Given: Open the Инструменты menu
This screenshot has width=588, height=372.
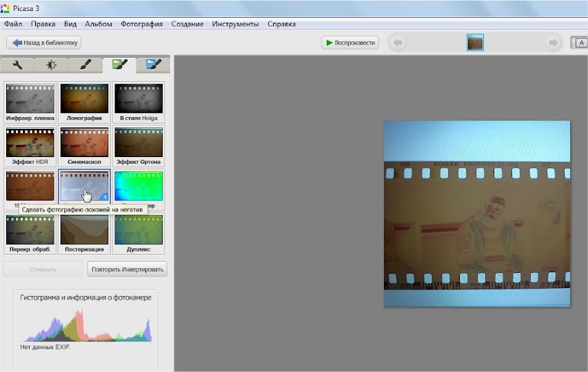Looking at the screenshot, I should tap(236, 24).
